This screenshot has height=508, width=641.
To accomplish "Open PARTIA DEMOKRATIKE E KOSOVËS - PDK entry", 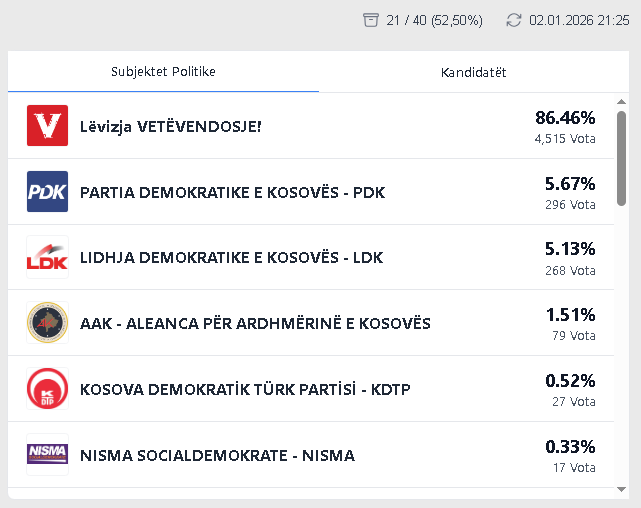I will click(x=232, y=192).
